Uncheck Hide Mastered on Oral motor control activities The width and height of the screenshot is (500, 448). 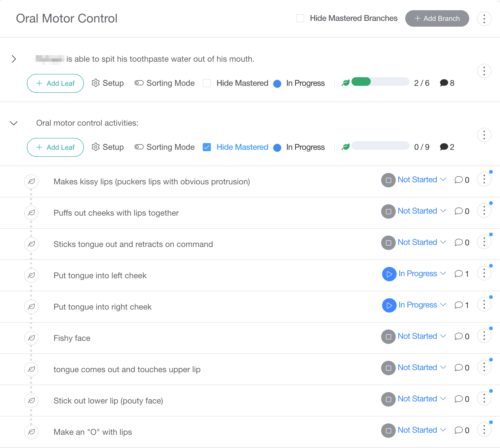tap(207, 147)
